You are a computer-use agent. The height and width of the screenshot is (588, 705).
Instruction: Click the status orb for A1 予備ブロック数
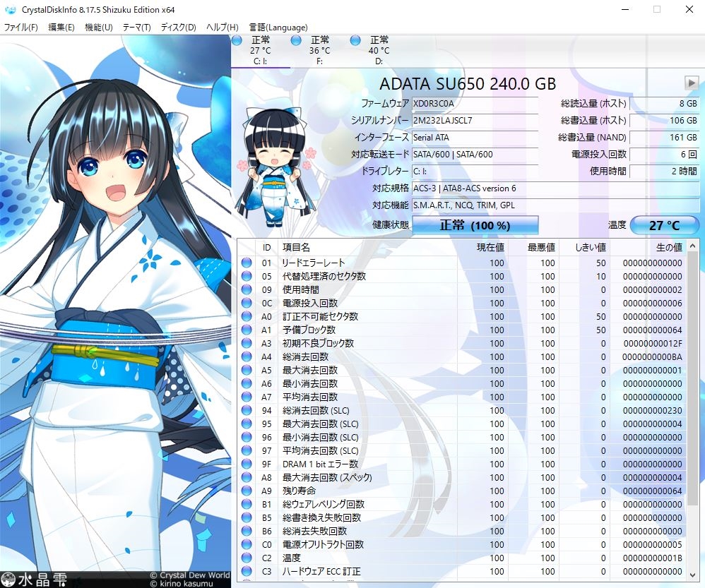(x=247, y=330)
